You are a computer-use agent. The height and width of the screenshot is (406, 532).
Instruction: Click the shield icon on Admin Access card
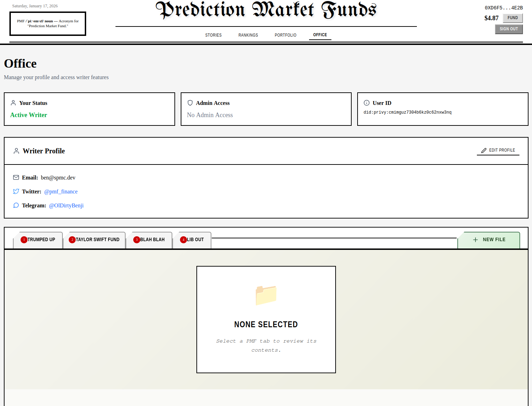click(190, 103)
